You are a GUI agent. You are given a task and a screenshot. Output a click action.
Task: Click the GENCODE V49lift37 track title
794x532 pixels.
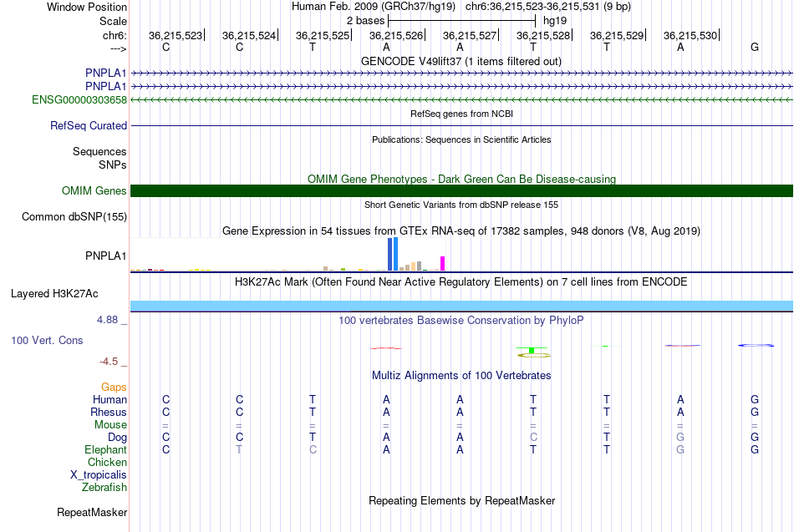point(461,61)
